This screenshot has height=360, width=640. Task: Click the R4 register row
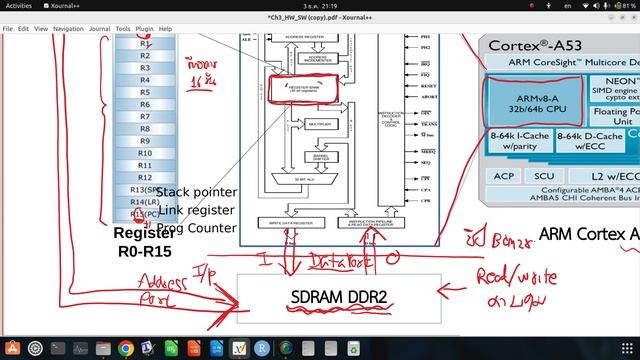145,80
